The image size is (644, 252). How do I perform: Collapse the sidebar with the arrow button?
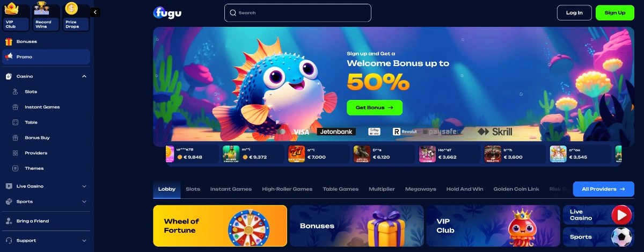[x=95, y=12]
